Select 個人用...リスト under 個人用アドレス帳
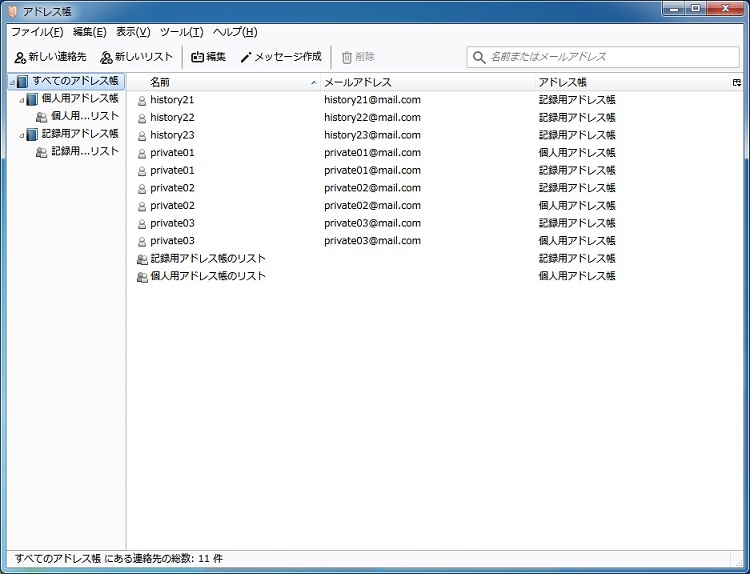This screenshot has height=574, width=750. point(84,117)
